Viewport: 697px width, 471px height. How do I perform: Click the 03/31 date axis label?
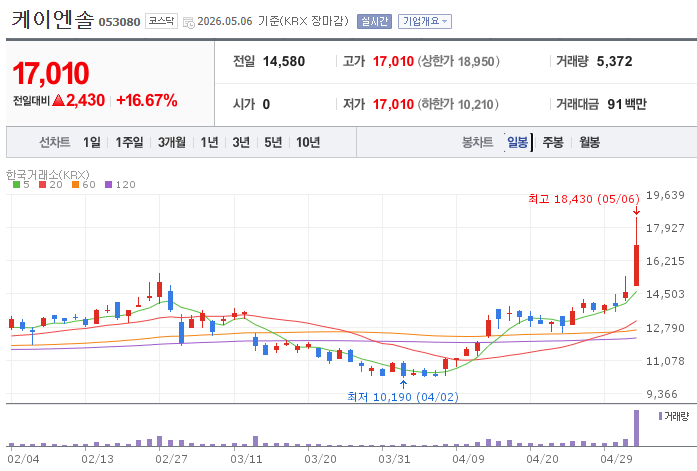coord(394,459)
